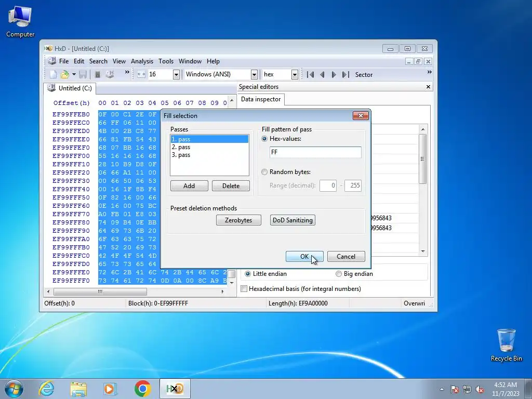This screenshot has height=399, width=532.
Task: Select the Little endian radio button
Action: (x=248, y=274)
